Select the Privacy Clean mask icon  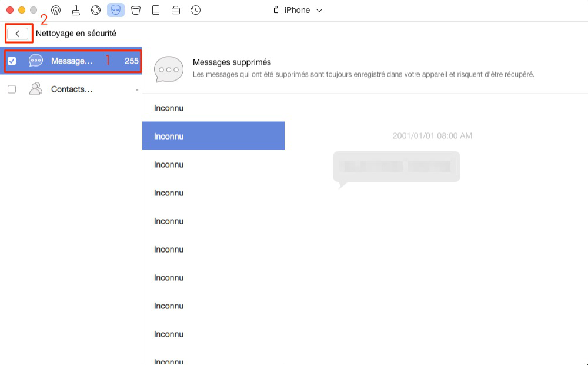point(115,10)
